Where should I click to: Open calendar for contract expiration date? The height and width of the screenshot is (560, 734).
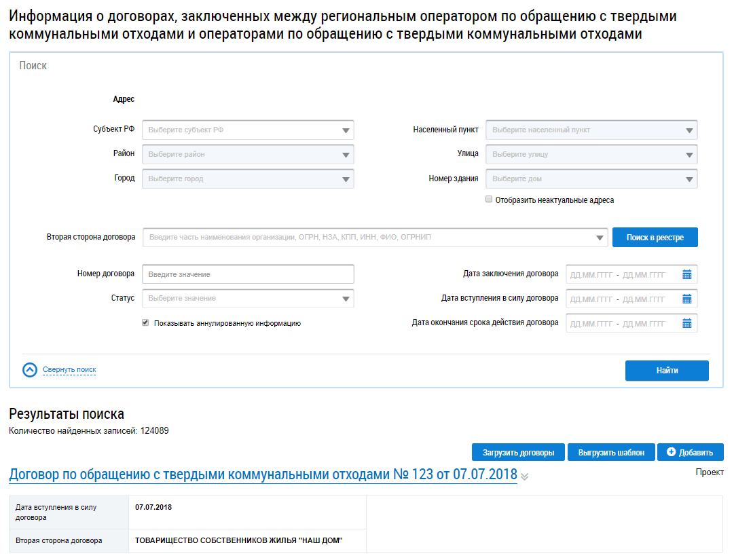pyautogui.click(x=686, y=323)
